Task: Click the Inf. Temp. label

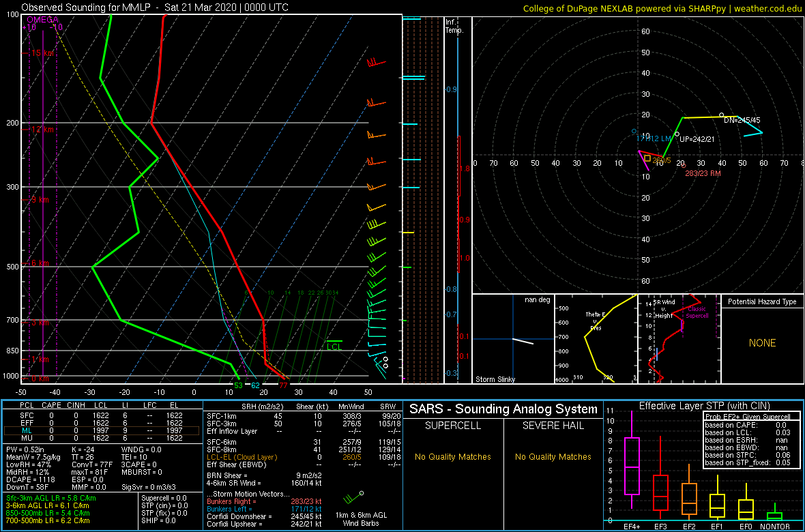Action: (454, 26)
